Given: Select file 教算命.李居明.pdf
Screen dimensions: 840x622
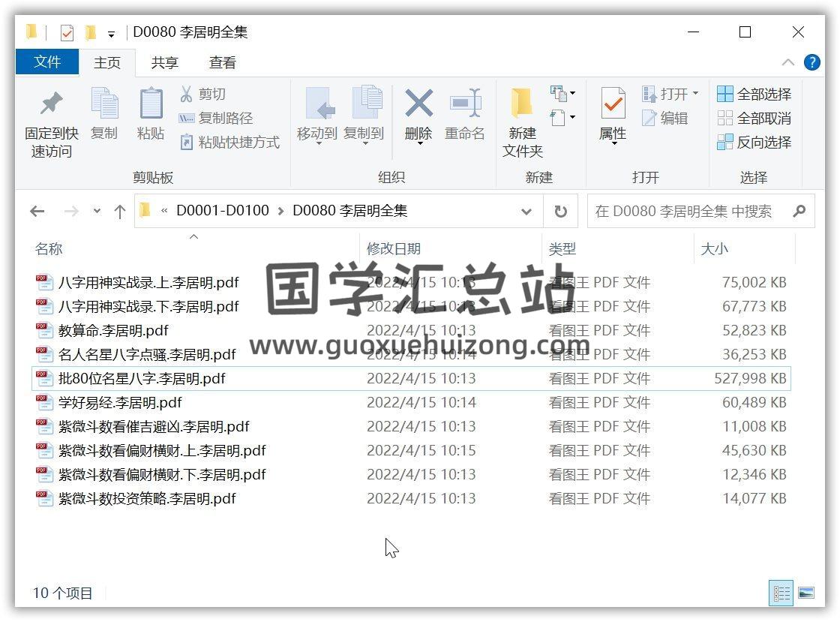Looking at the screenshot, I should pos(113,331).
